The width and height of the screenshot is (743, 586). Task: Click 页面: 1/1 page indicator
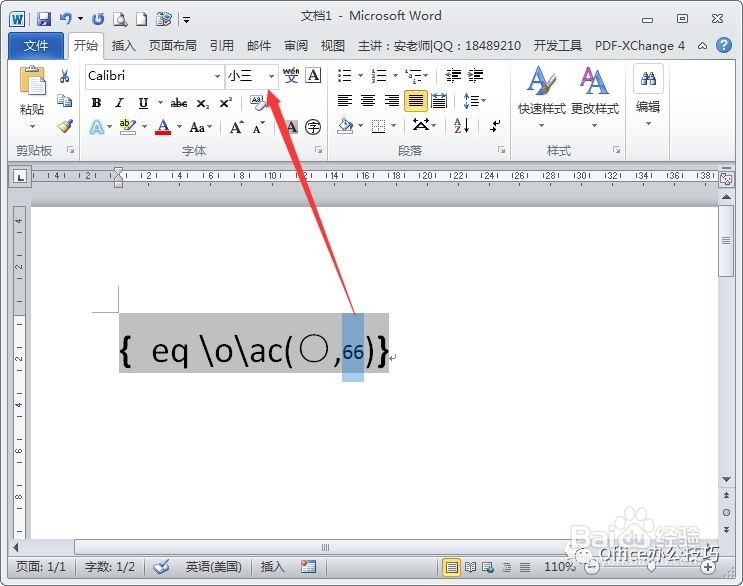point(41,567)
